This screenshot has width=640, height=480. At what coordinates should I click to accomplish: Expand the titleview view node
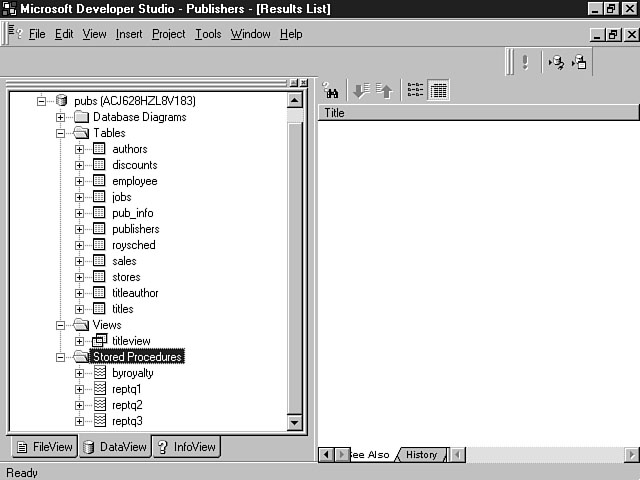[x=80, y=341]
